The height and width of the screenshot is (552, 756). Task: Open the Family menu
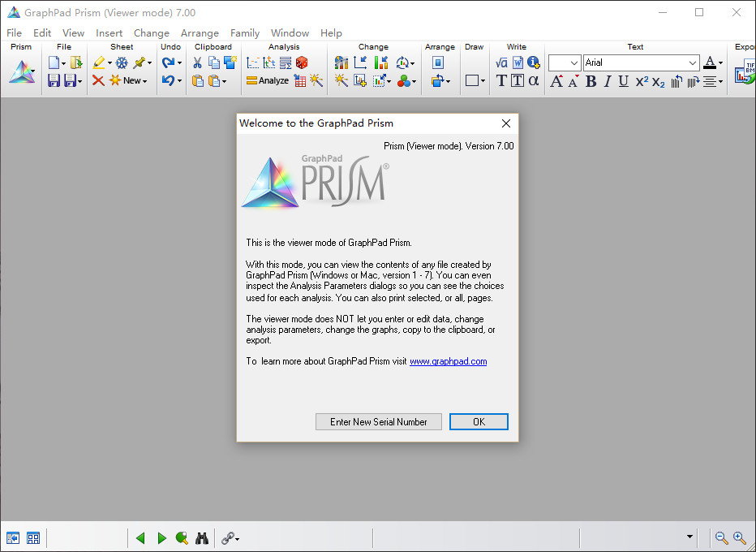tap(245, 33)
